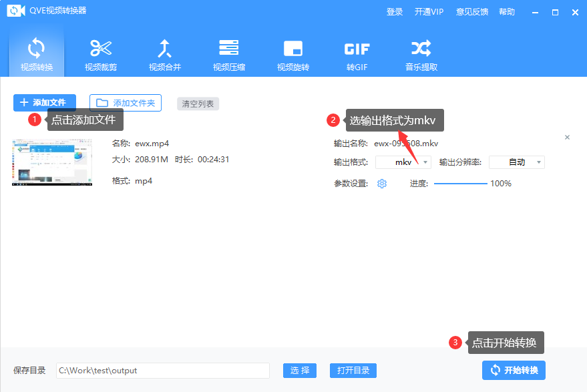Open the 视频转换 video convert tab
The image size is (587, 392).
coord(37,53)
